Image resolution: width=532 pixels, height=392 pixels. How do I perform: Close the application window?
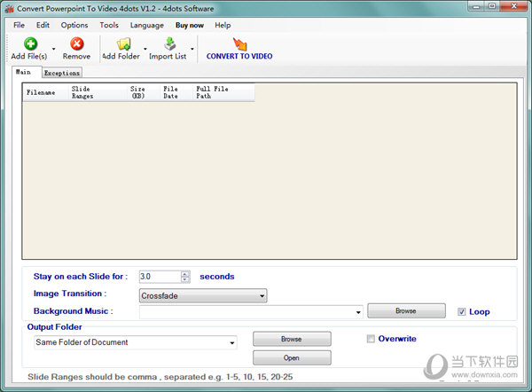click(x=513, y=6)
